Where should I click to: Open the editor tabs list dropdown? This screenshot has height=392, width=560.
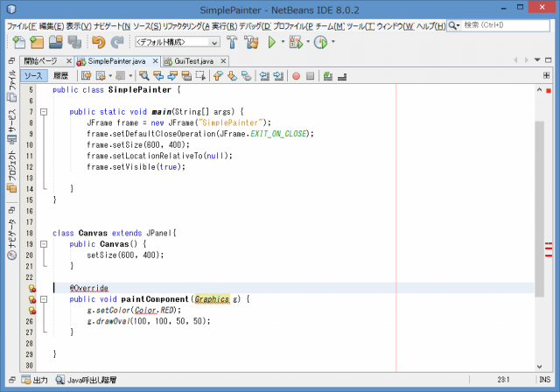(x=537, y=60)
